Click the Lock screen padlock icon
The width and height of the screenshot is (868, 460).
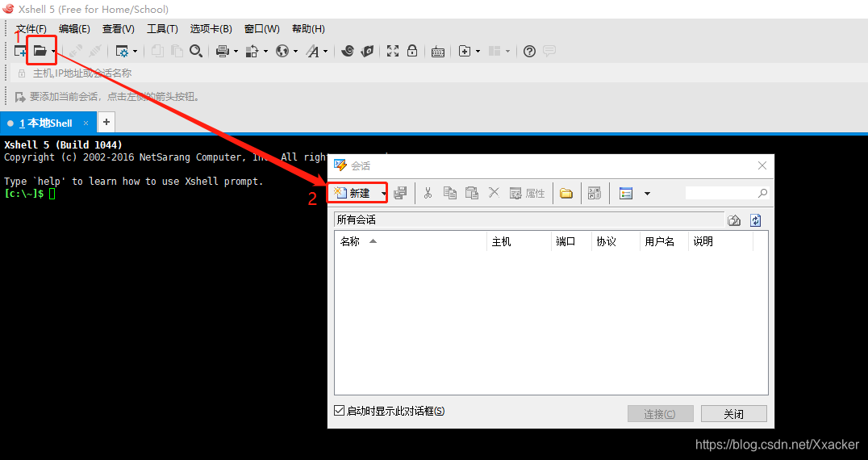(x=412, y=51)
